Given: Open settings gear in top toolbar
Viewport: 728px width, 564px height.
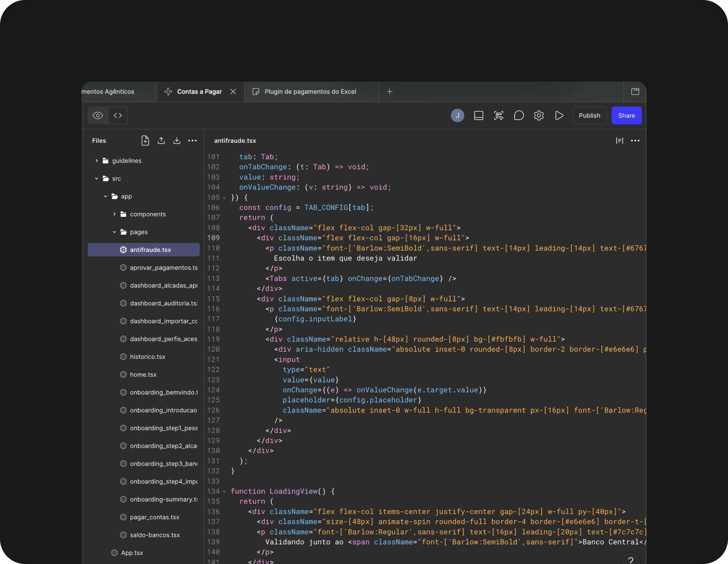Looking at the screenshot, I should click(539, 115).
